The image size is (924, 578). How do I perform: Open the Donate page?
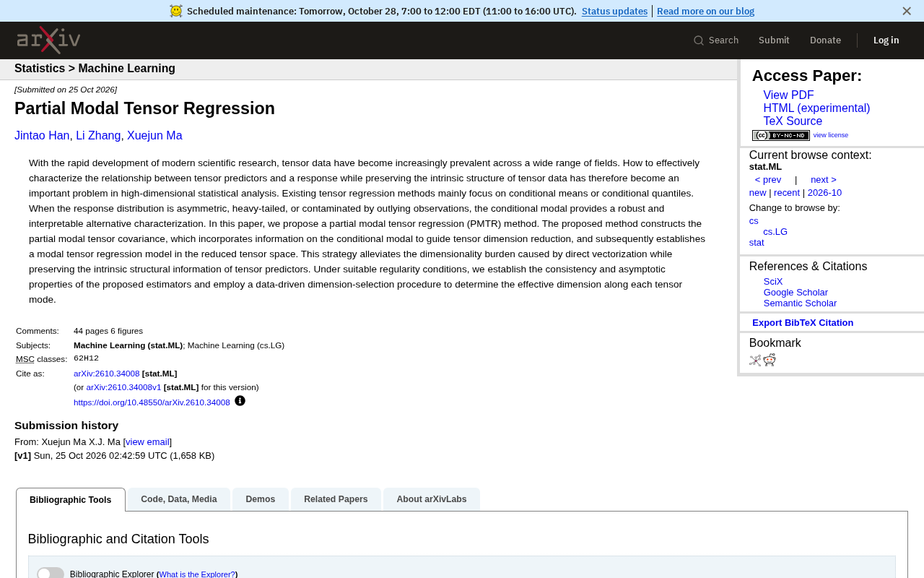(825, 40)
